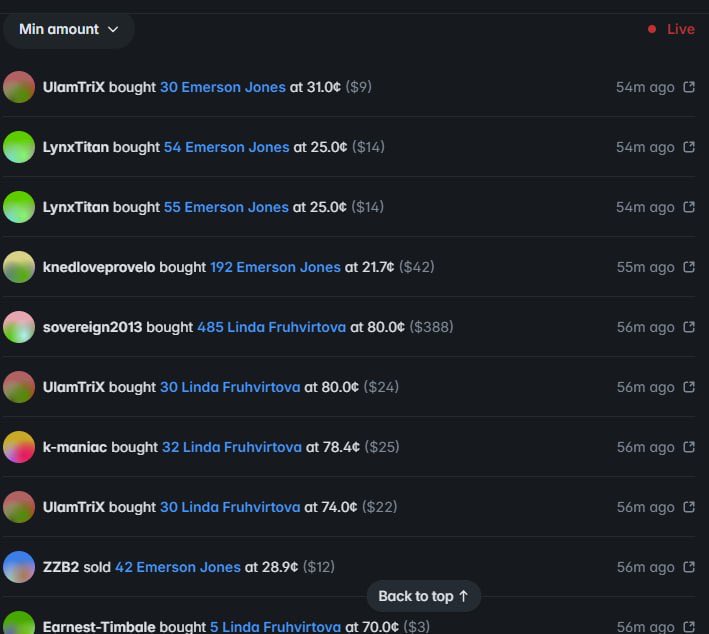This screenshot has height=634, width=709.
Task: Click the ($388) trade amount
Action: coord(431,327)
